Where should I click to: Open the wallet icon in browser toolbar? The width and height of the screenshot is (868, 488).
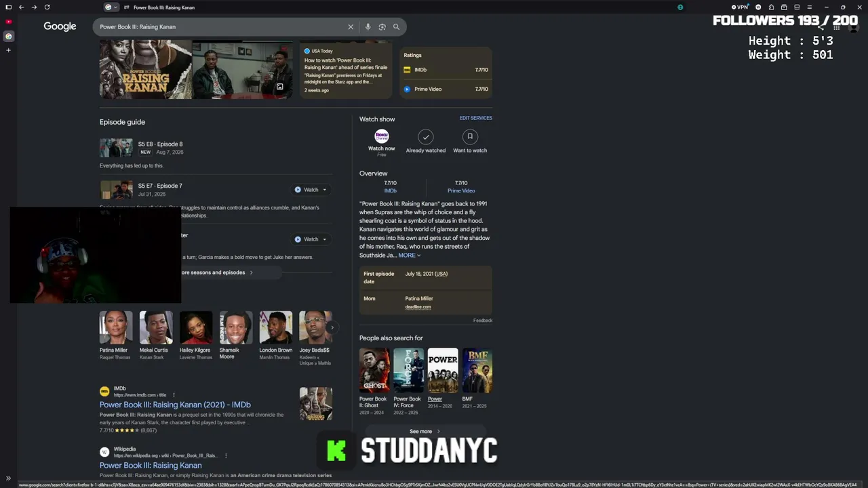784,7
